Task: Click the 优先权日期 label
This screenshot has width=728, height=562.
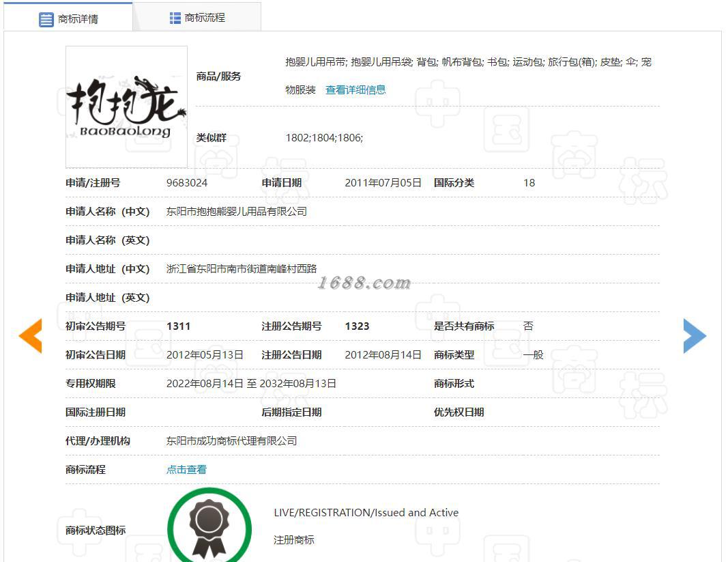Action: coord(458,412)
